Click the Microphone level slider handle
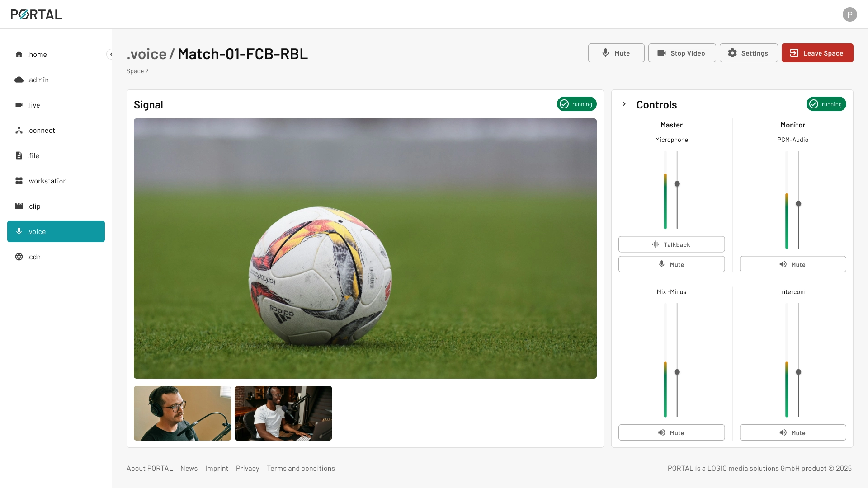This screenshot has height=488, width=868. 677,184
